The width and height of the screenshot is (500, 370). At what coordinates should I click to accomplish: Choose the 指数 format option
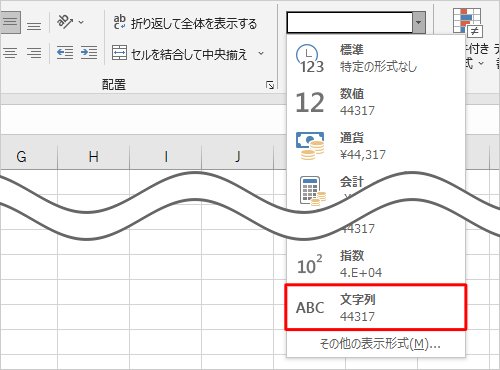(x=376, y=264)
